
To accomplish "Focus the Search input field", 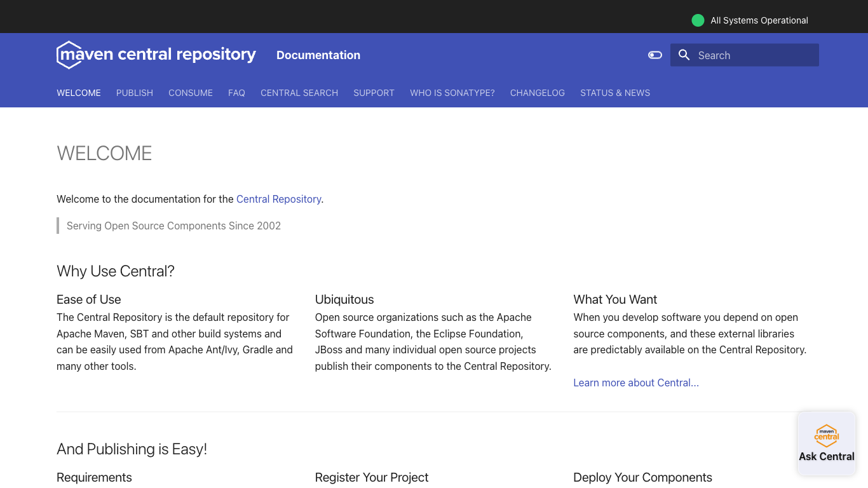I will [x=745, y=55].
